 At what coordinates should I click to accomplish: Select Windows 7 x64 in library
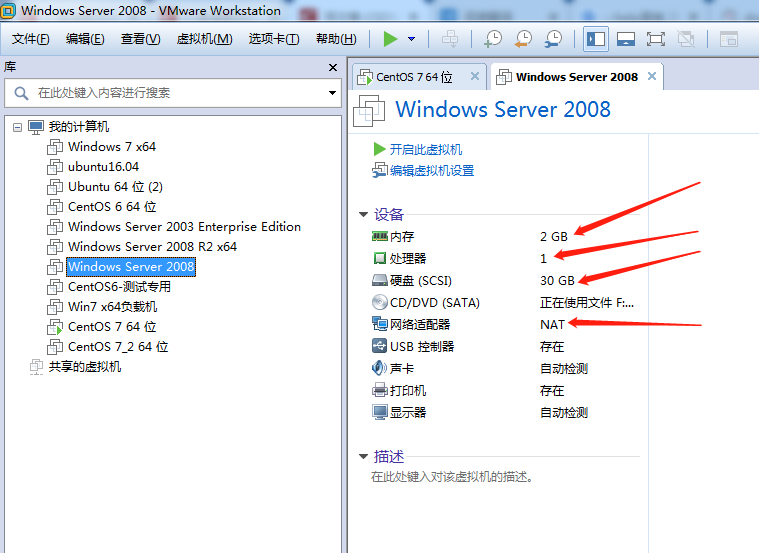(112, 147)
